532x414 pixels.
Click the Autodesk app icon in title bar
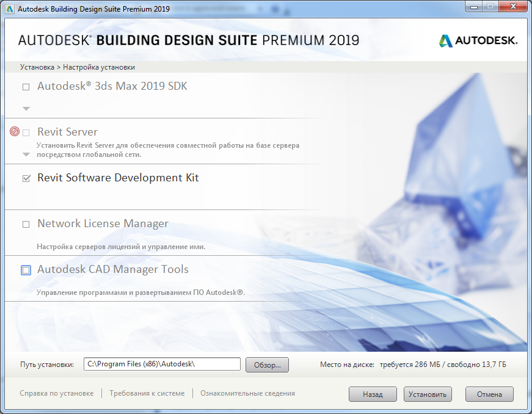click(x=10, y=9)
